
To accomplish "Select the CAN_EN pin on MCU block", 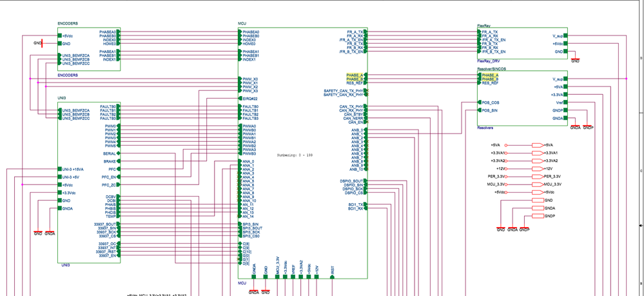I will 356,122.
